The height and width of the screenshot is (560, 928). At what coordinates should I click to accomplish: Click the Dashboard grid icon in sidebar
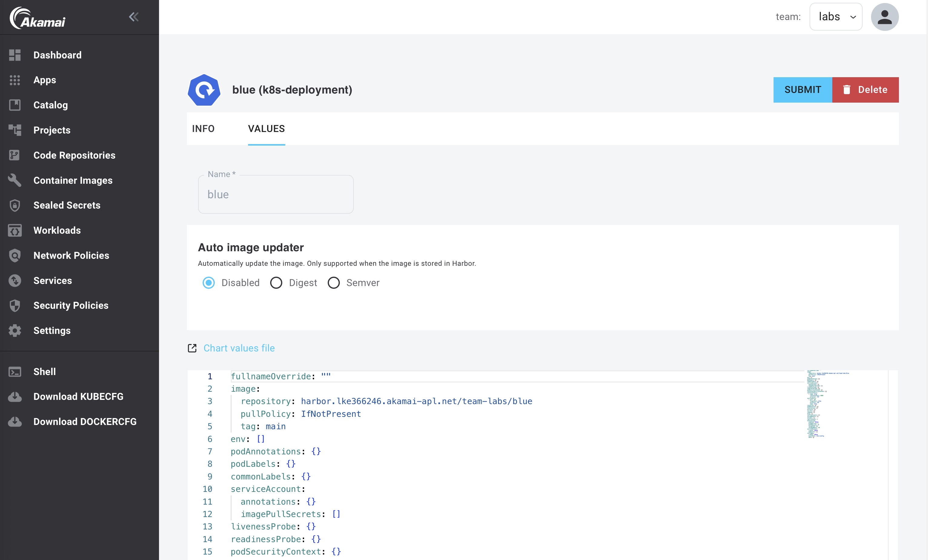click(x=15, y=55)
